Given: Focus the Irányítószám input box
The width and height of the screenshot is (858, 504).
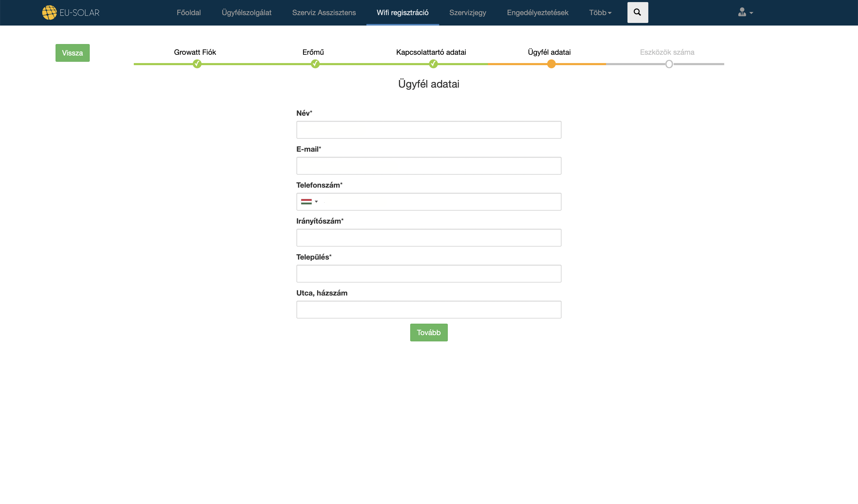Looking at the screenshot, I should tap(429, 238).
